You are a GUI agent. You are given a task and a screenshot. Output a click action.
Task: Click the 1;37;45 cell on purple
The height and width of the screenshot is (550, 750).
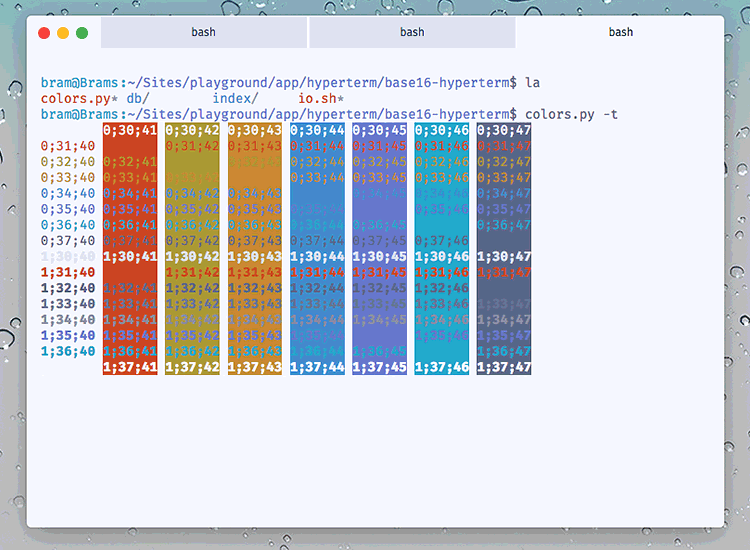pos(379,367)
